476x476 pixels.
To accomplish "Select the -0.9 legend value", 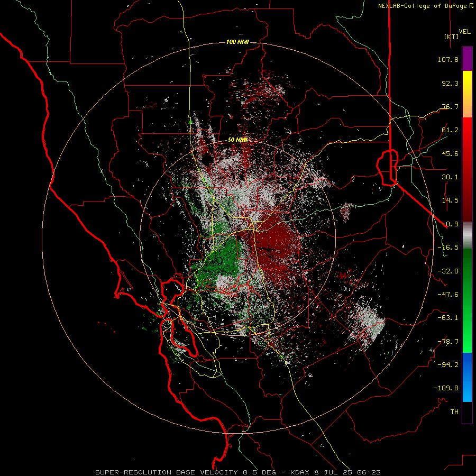I will tap(450, 224).
